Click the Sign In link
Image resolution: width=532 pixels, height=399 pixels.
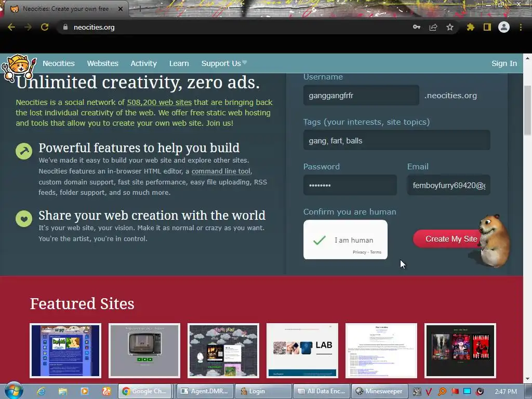click(x=504, y=63)
